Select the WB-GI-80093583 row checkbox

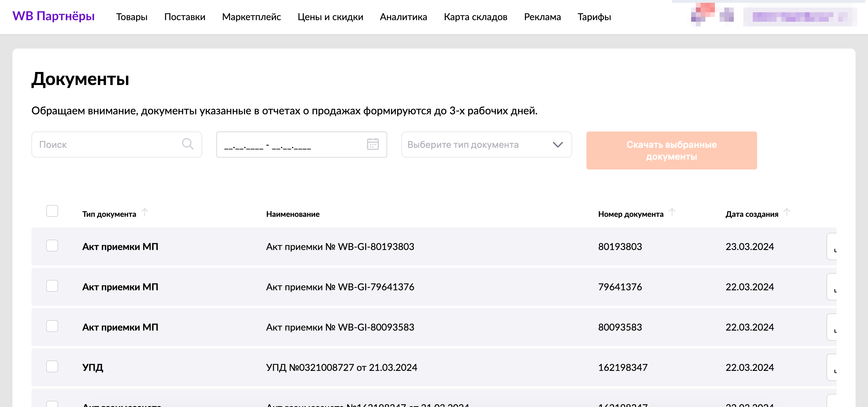pos(52,326)
